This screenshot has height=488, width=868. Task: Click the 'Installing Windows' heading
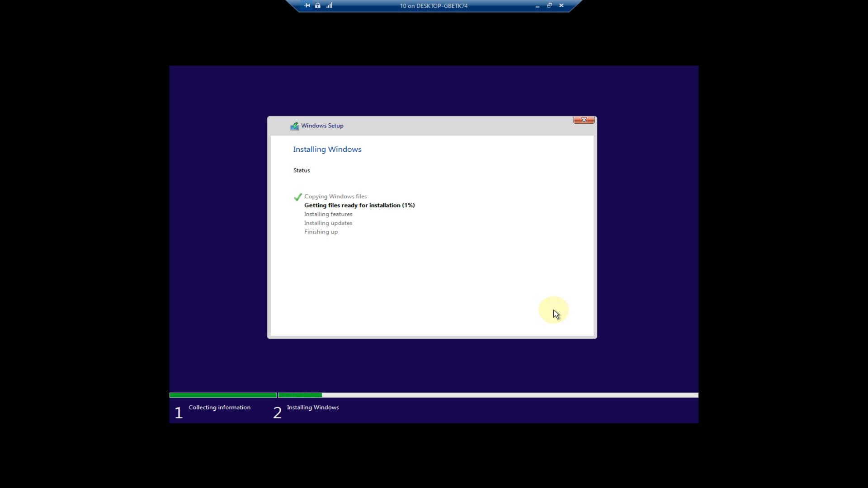pyautogui.click(x=327, y=149)
